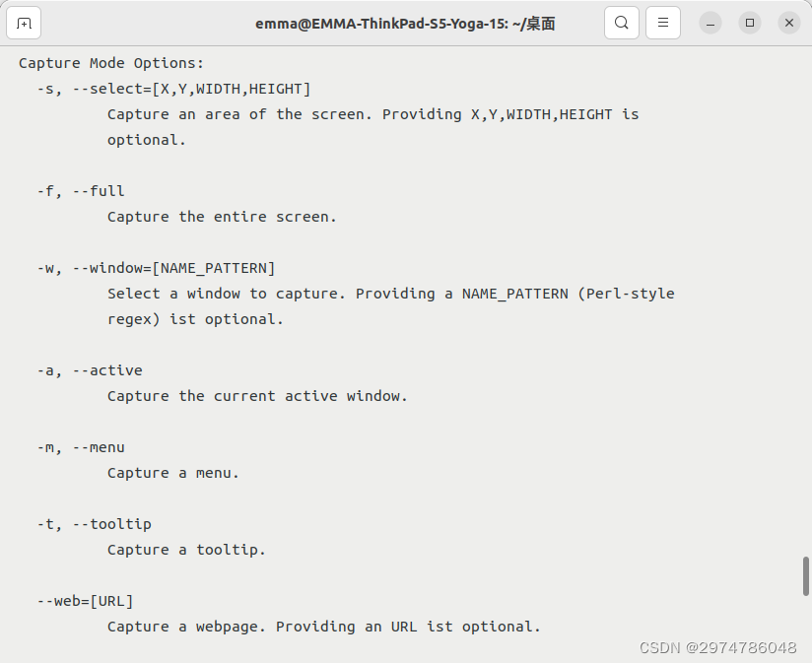Screen dimensions: 812x663
Task: Click the --select=[X,Y,WIDTH,HEIGHT] option line
Action: 174,89
